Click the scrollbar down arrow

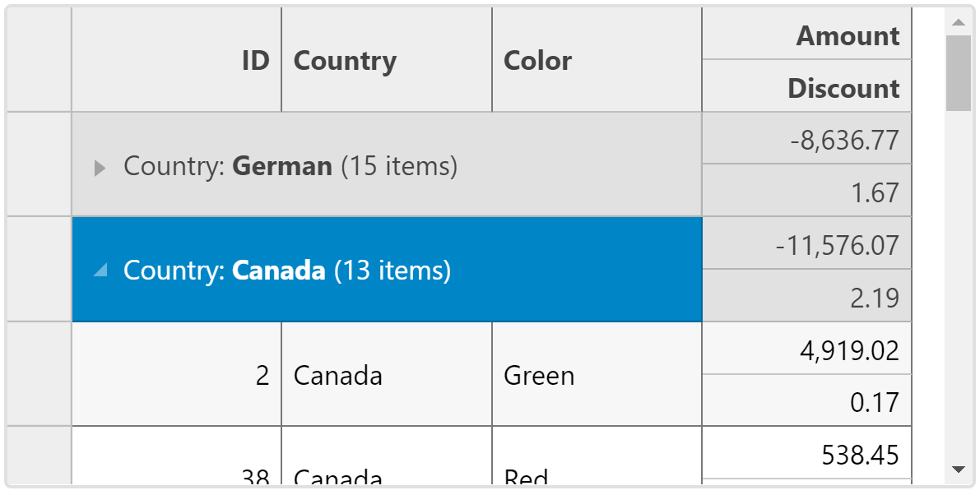(x=958, y=470)
